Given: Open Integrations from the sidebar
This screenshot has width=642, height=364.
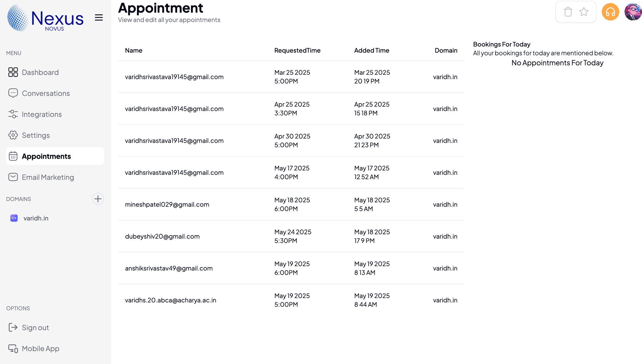Looking at the screenshot, I should click(x=42, y=114).
